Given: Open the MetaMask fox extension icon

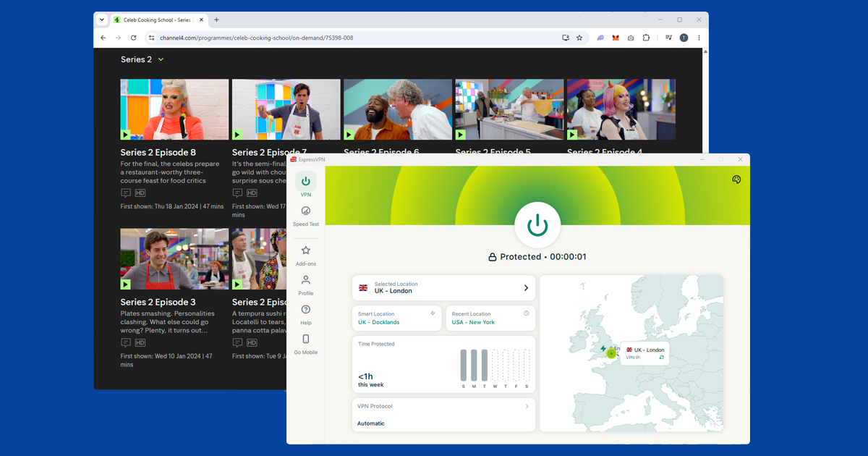Looking at the screenshot, I should tap(616, 38).
